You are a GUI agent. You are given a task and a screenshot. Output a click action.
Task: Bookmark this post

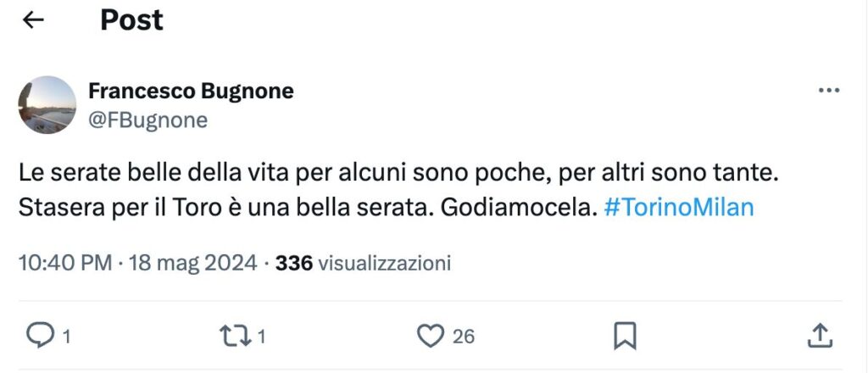pos(625,337)
